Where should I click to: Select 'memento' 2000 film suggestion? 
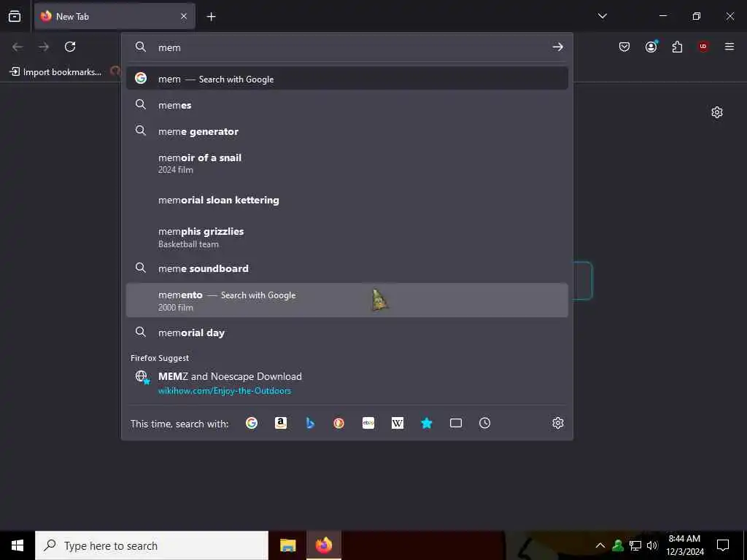click(347, 300)
